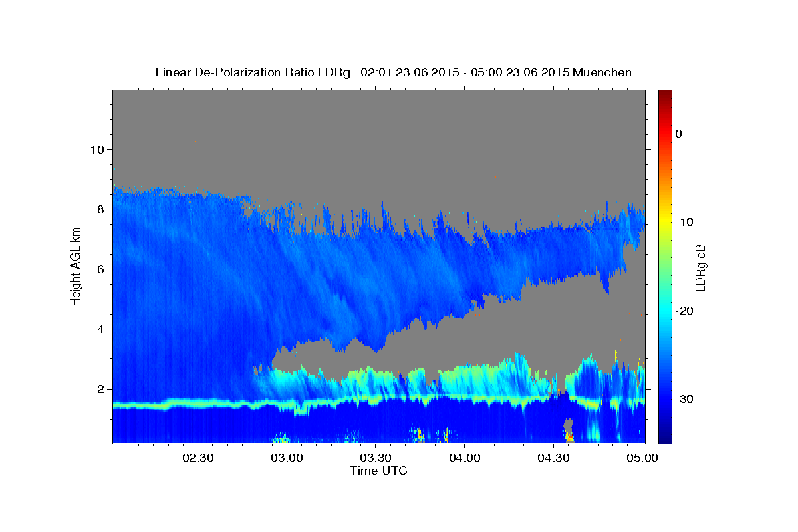Click the 03:00 time tick label
798x532 pixels.
tap(287, 458)
